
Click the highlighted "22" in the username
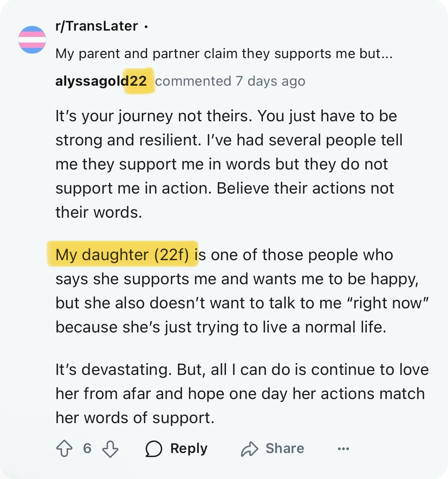tap(138, 81)
